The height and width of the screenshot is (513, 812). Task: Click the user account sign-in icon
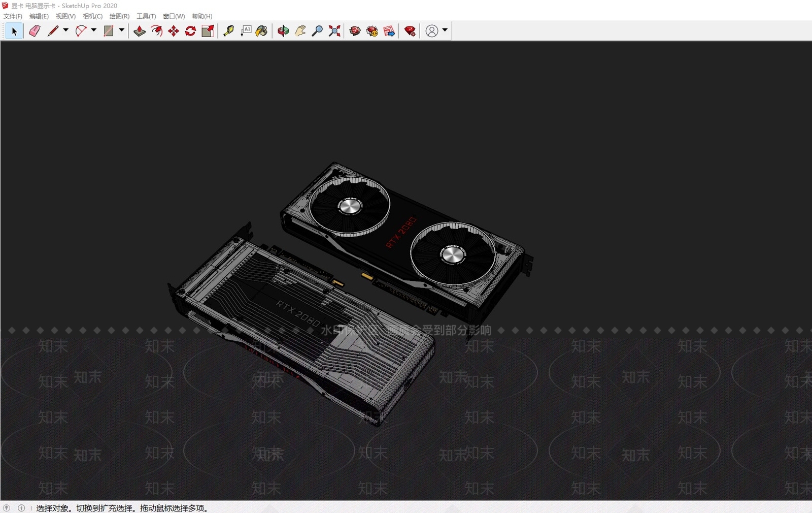coord(432,31)
